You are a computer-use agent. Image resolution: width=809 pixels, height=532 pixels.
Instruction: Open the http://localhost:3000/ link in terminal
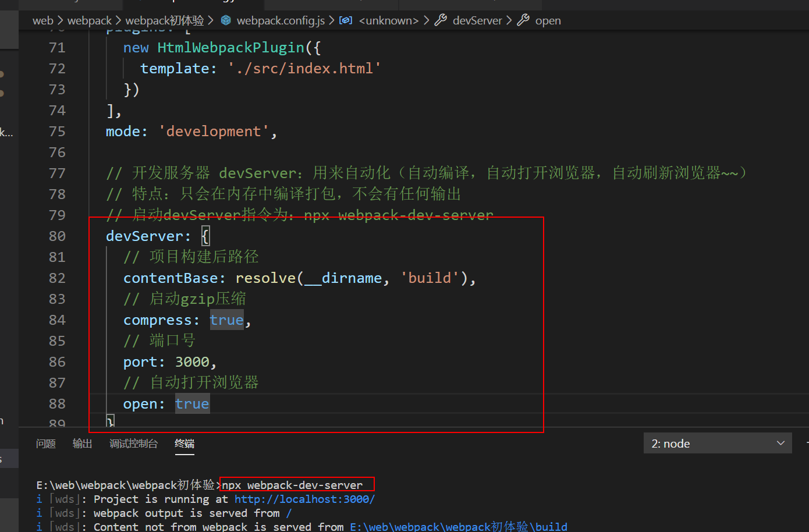(304, 499)
